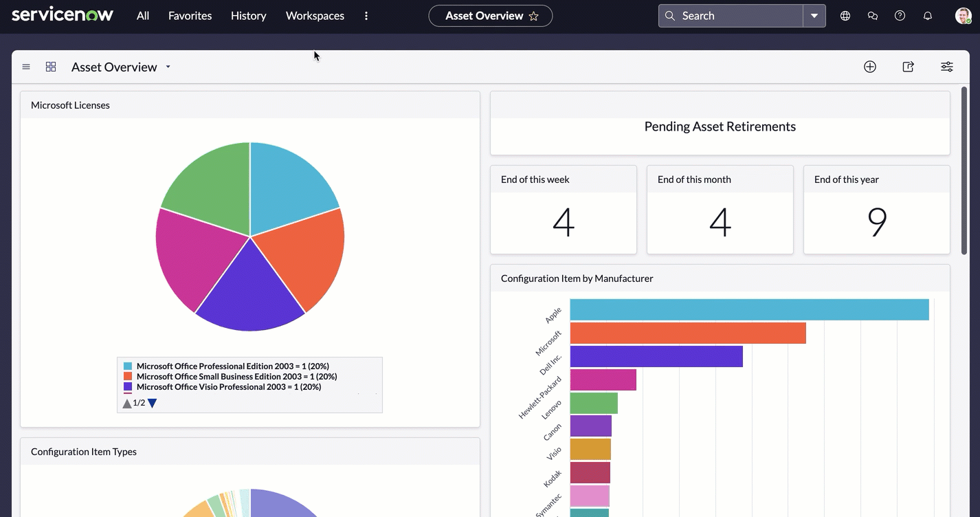Open the Workspaces menu
This screenshot has width=980, height=517.
(315, 16)
